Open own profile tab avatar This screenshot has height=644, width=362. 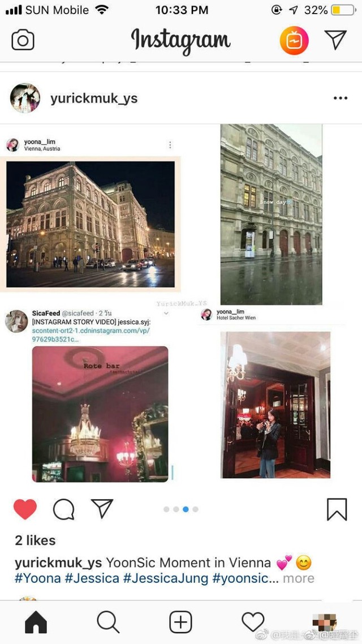[325, 622]
